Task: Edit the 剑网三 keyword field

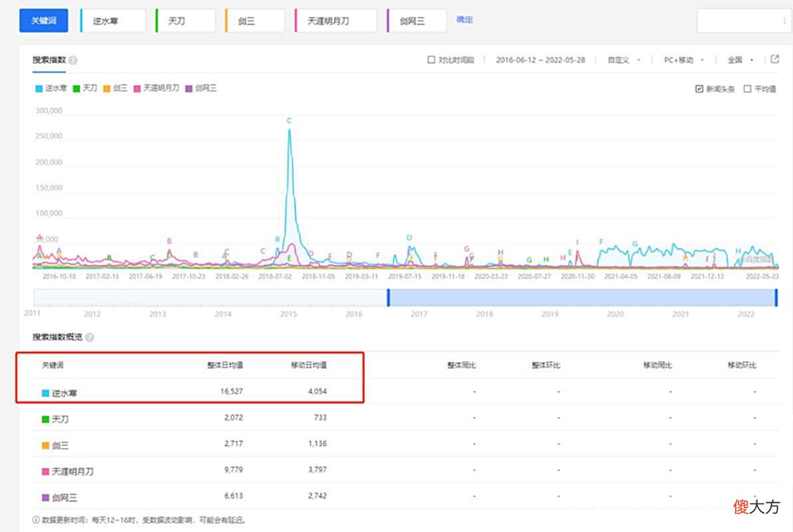Action: click(x=416, y=21)
